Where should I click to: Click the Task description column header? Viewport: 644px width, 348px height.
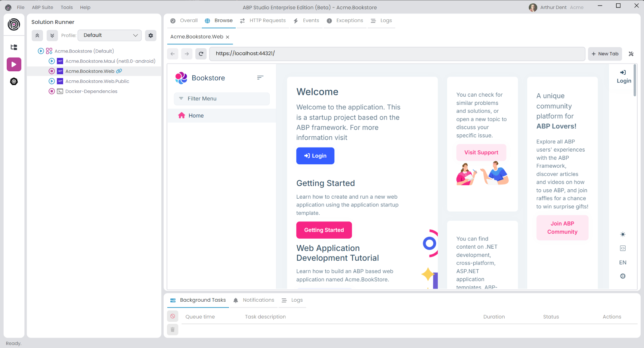265,317
